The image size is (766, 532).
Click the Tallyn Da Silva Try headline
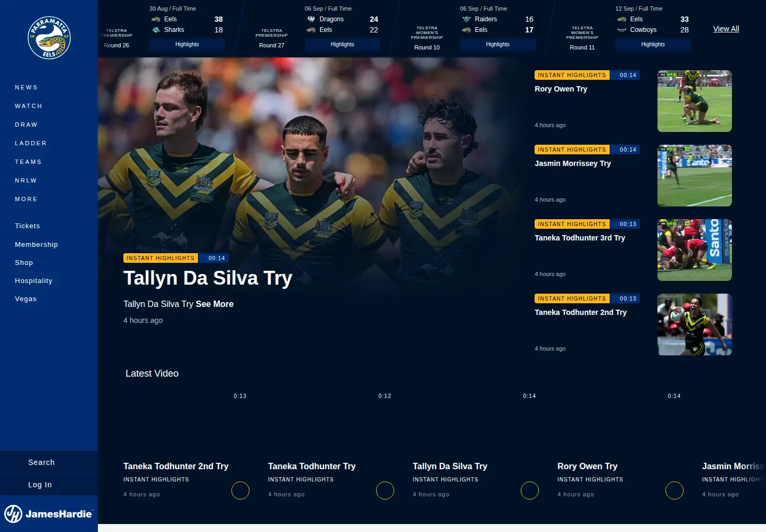[208, 278]
